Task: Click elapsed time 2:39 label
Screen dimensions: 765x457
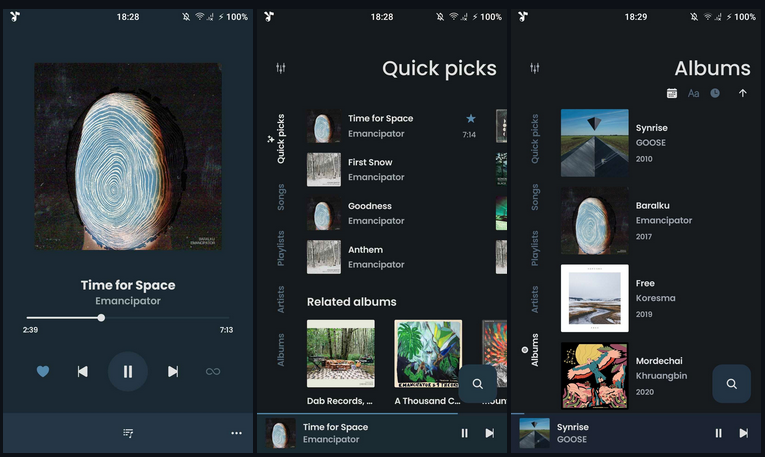Action: [x=30, y=330]
